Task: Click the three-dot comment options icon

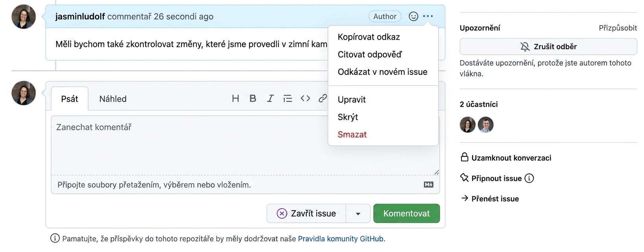Action: [x=428, y=17]
